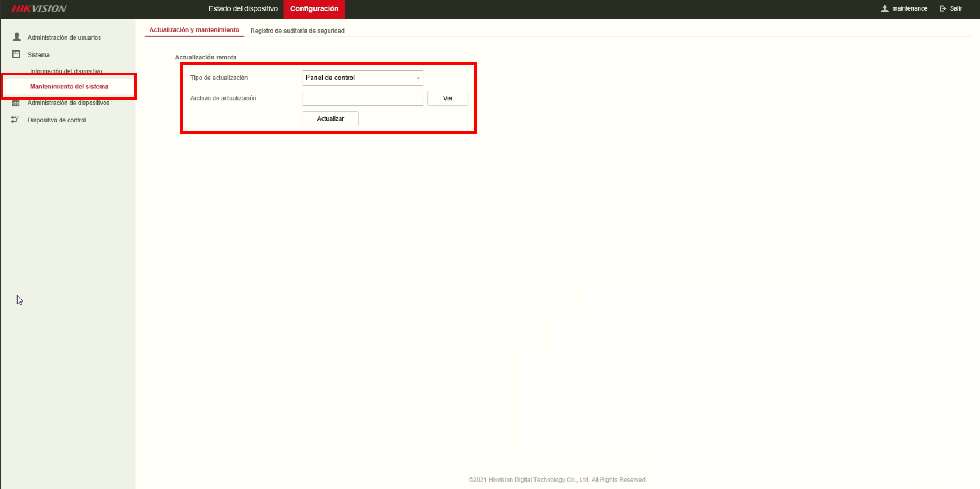Open the Tipo de actualización dropdown
This screenshot has height=489, width=980.
pos(363,78)
